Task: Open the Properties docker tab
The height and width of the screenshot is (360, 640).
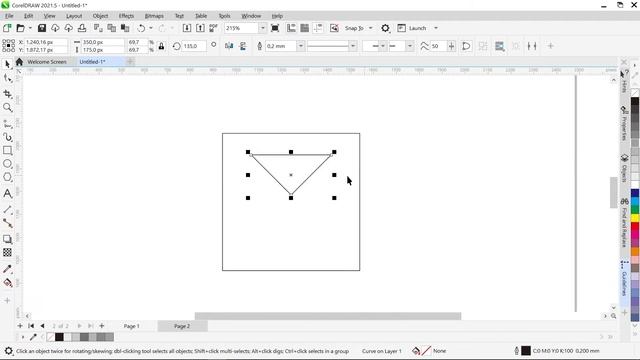Action: pyautogui.click(x=624, y=123)
